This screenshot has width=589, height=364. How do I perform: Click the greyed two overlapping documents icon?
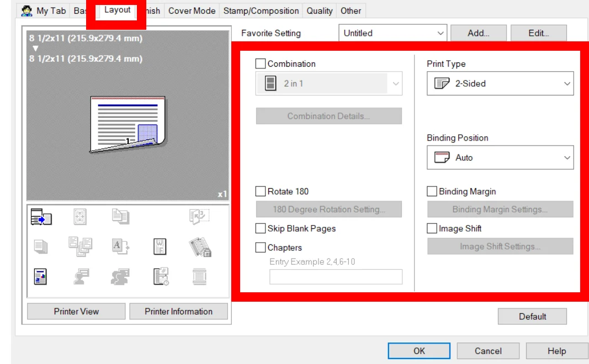pyautogui.click(x=120, y=217)
